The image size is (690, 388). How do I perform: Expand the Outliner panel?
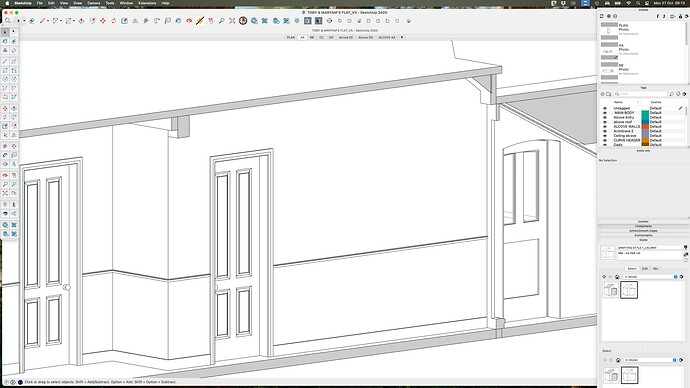[643, 222]
